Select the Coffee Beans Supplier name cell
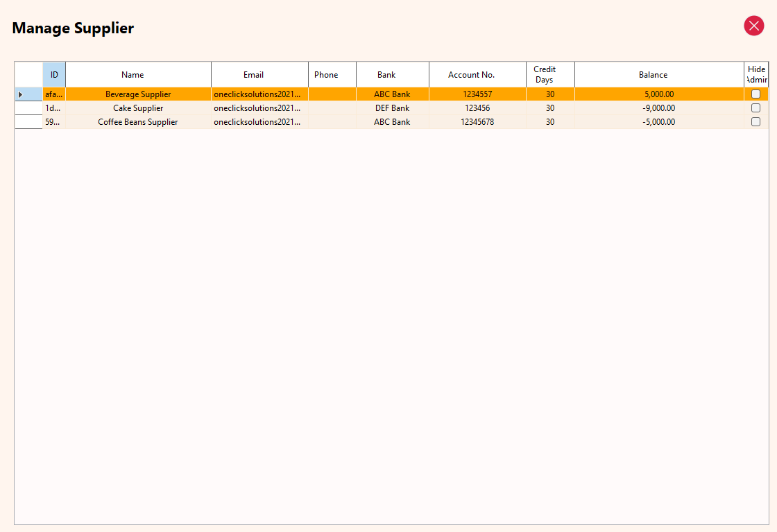 (x=138, y=122)
